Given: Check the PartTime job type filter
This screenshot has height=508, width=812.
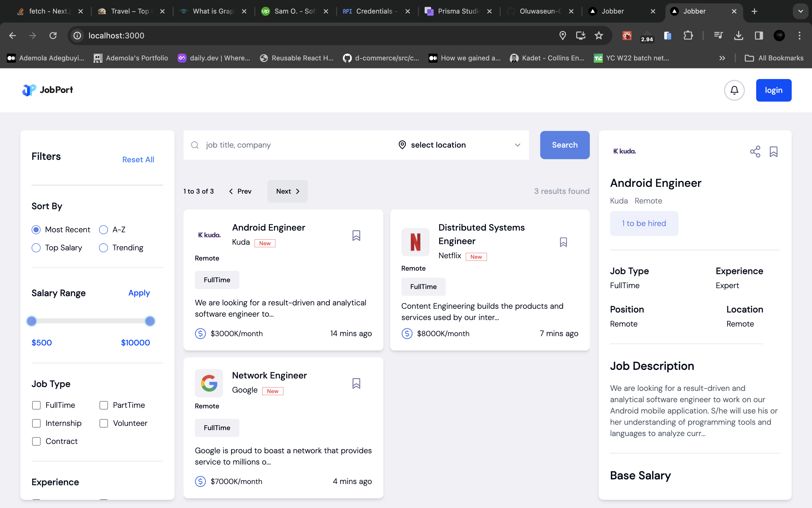Looking at the screenshot, I should point(104,405).
